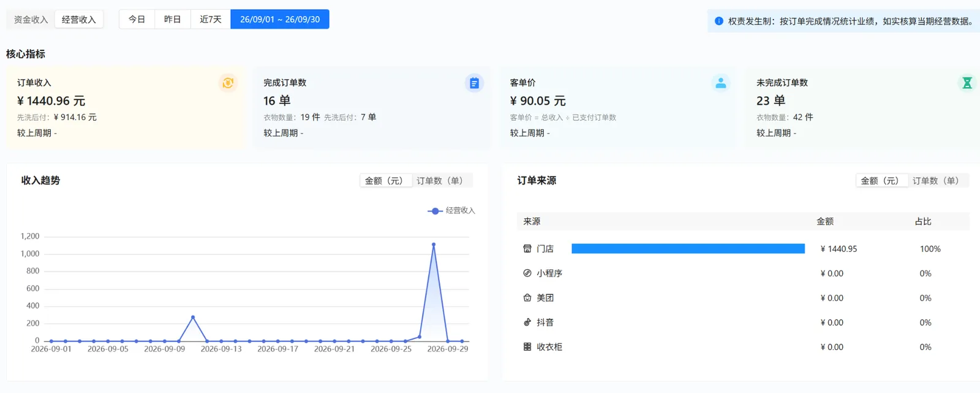Image resolution: width=980 pixels, height=393 pixels.
Task: Click the 门店 store icon
Action: tap(527, 248)
